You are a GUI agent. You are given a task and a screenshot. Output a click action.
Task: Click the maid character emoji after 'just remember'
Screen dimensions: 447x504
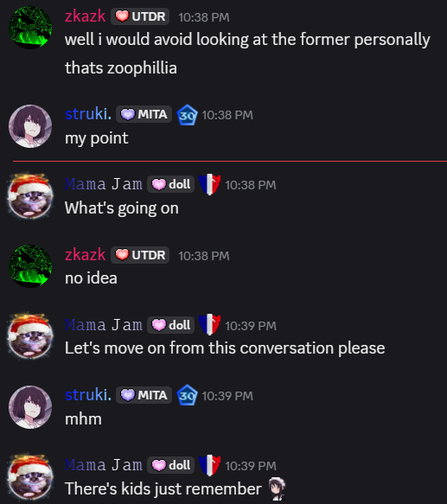277,488
